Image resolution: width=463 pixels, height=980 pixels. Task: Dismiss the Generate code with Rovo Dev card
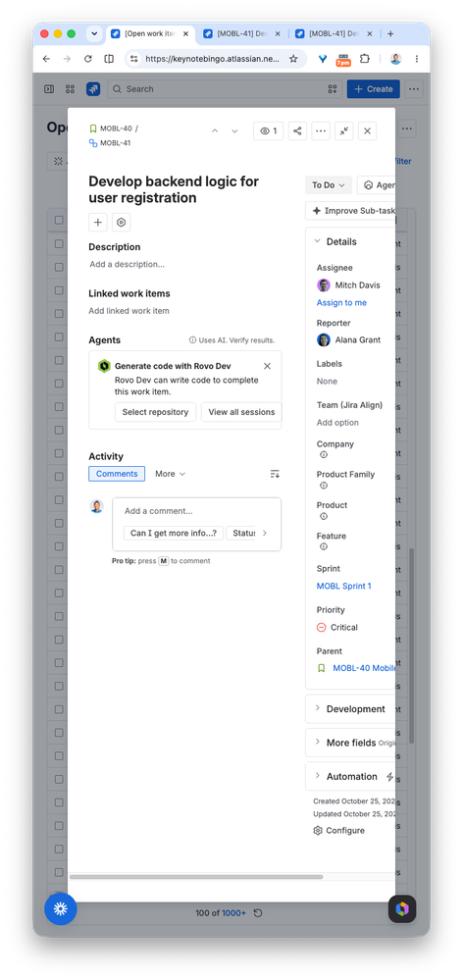coord(268,366)
